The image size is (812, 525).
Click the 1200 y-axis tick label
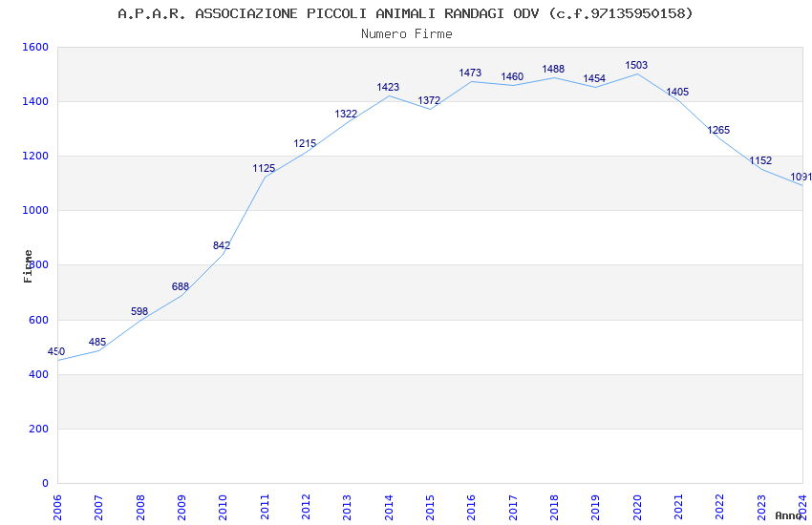click(35, 156)
